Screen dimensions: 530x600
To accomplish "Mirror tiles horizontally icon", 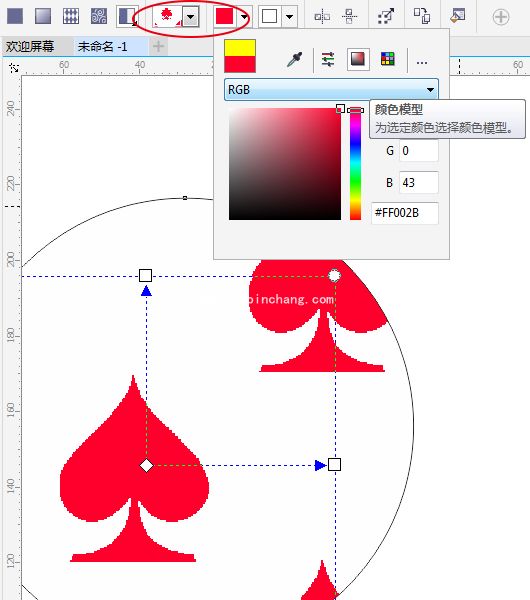I will coord(322,16).
